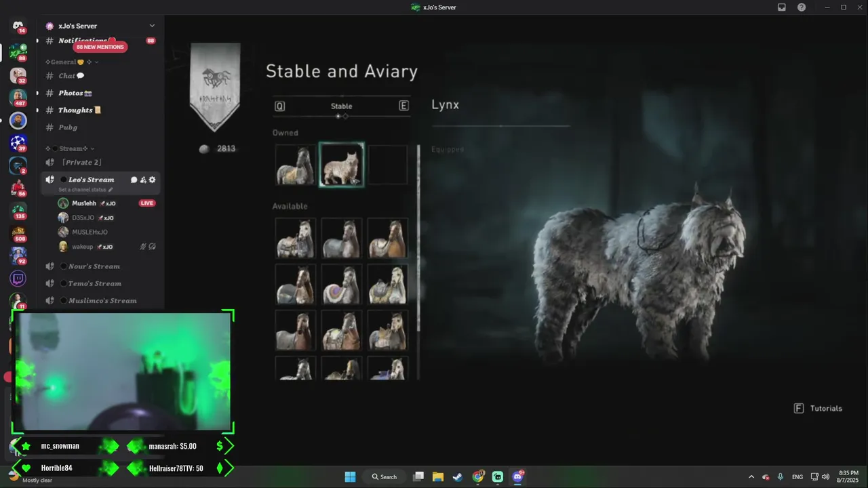Toggle volume icon in system tray
The height and width of the screenshot is (488, 868).
[825, 476]
